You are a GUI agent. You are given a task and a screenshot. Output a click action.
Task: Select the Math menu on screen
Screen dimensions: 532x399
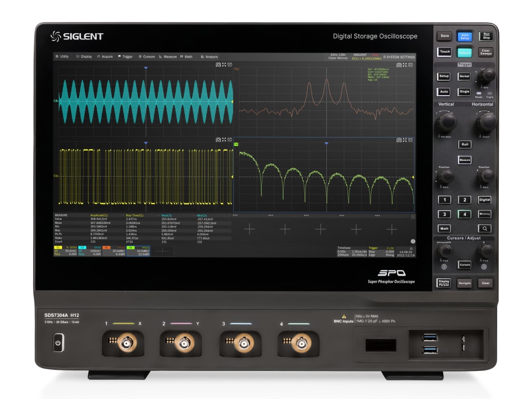point(186,57)
